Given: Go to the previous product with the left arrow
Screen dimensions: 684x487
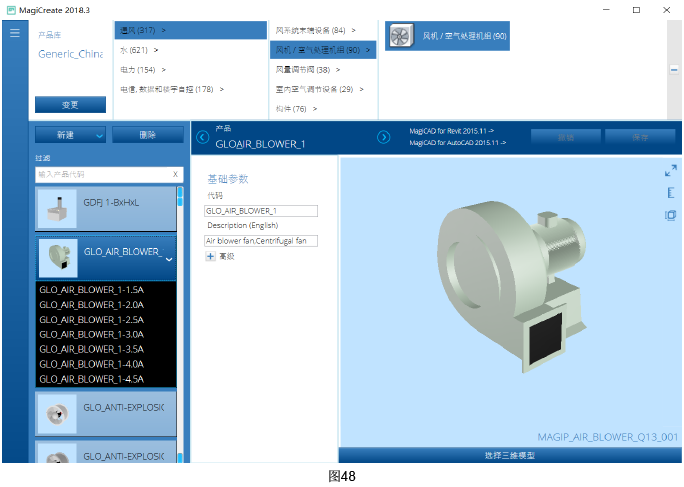Looking at the screenshot, I should click(x=202, y=137).
